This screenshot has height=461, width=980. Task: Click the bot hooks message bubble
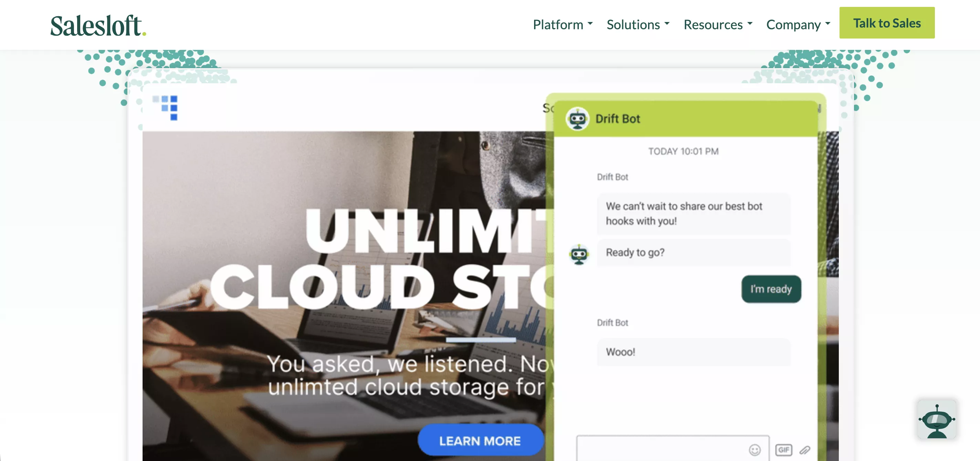click(692, 214)
